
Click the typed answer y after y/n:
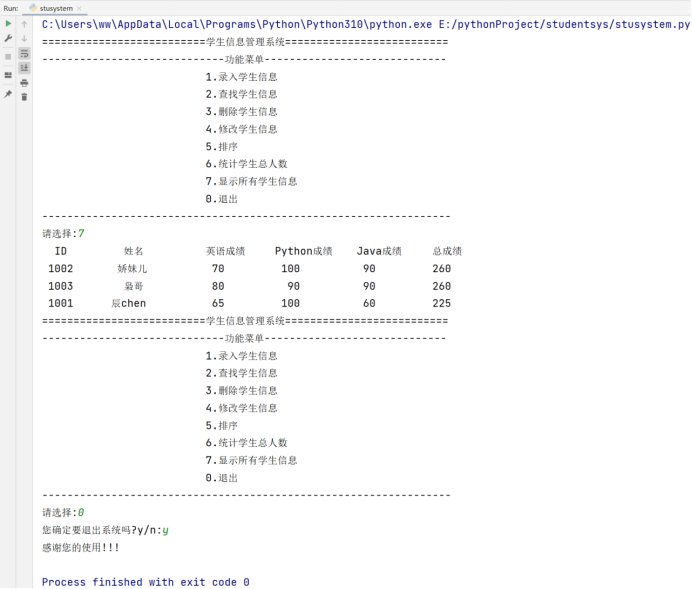pyautogui.click(x=165, y=531)
